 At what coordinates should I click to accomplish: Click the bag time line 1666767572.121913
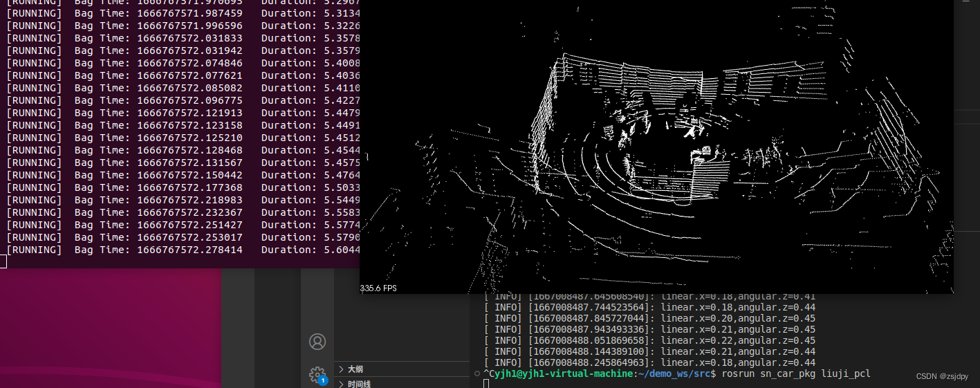tap(183, 113)
